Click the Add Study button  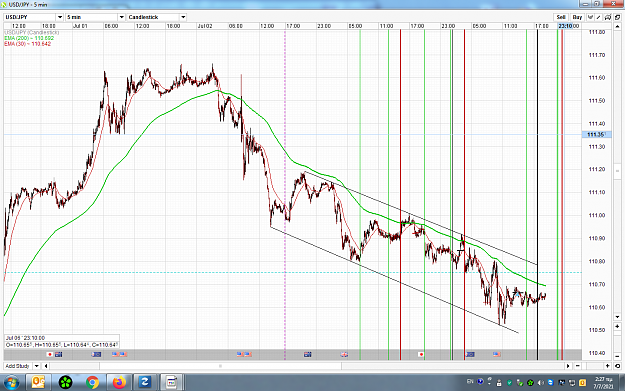coord(18,366)
